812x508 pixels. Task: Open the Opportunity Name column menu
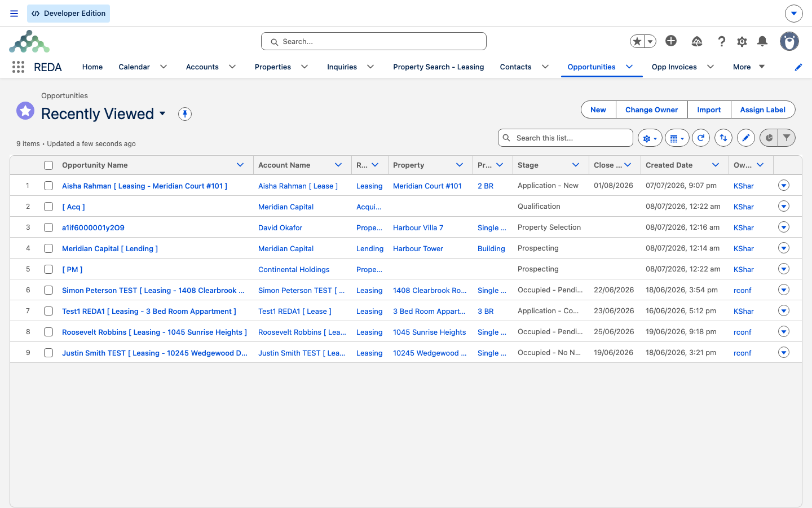(240, 165)
